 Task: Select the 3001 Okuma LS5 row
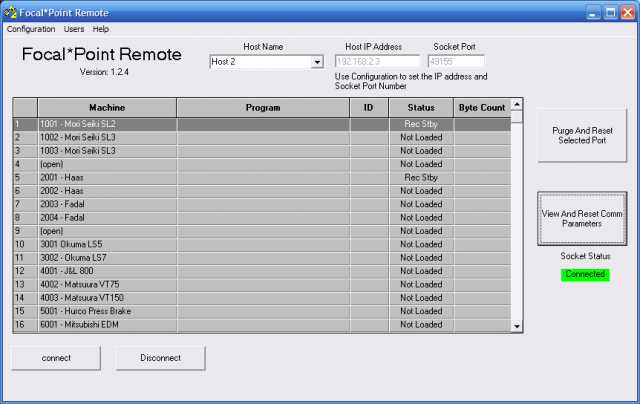(262, 244)
